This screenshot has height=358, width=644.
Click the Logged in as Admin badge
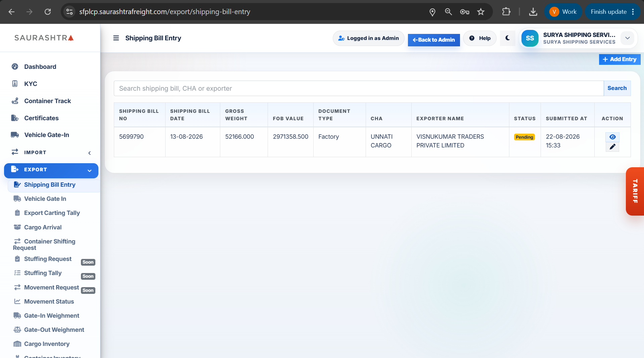pos(368,38)
